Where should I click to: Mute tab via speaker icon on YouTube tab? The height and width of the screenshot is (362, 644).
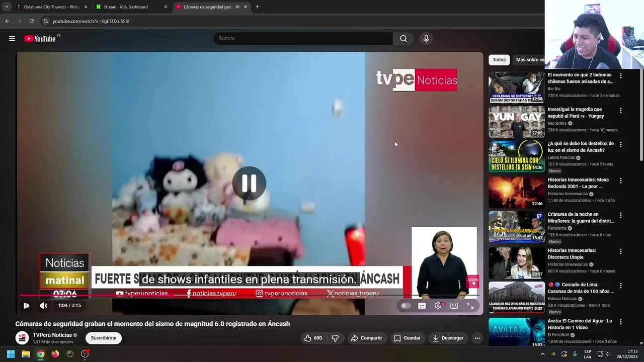pos(237,7)
